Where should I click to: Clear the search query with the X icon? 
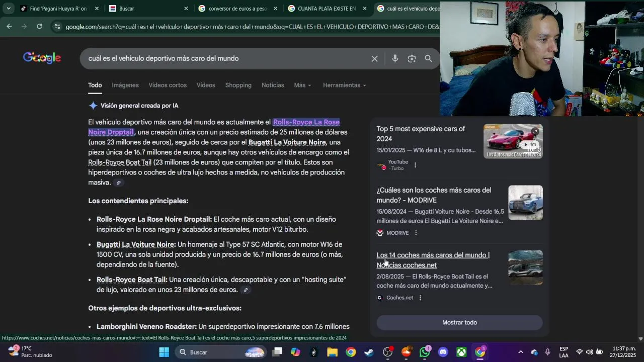(374, 59)
